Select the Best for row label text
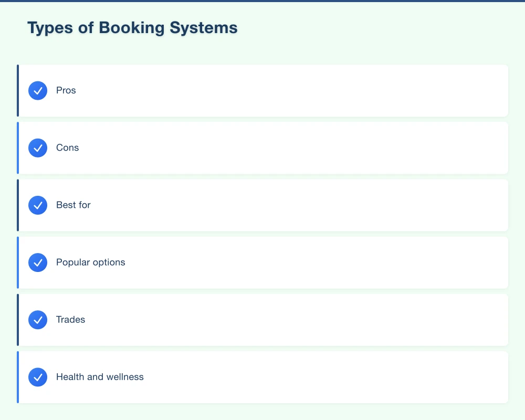The width and height of the screenshot is (525, 420). [73, 205]
